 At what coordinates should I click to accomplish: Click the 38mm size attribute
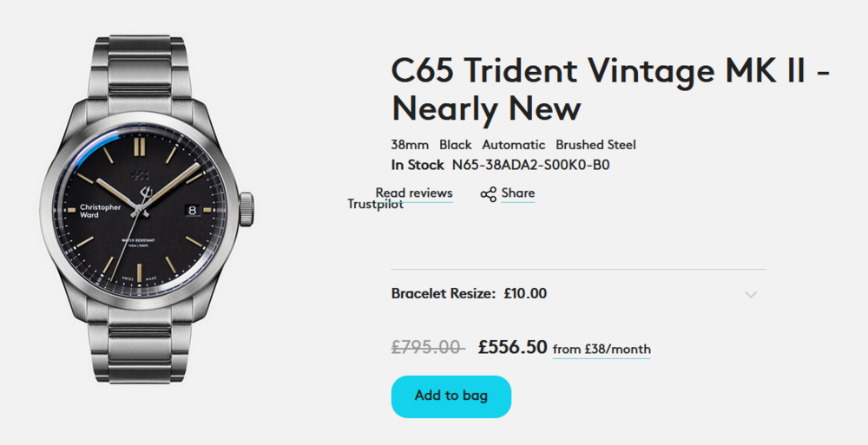tap(410, 145)
